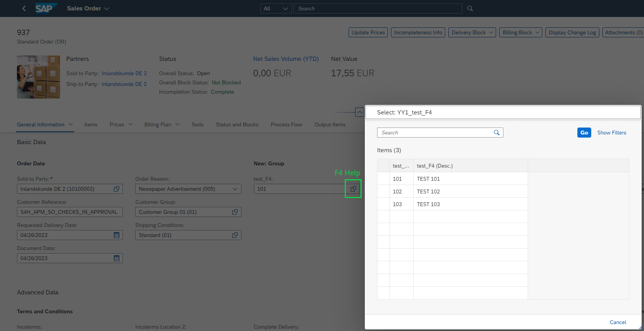Click the SAP logo
Screen dimensions: 644x331
(x=46, y=8)
